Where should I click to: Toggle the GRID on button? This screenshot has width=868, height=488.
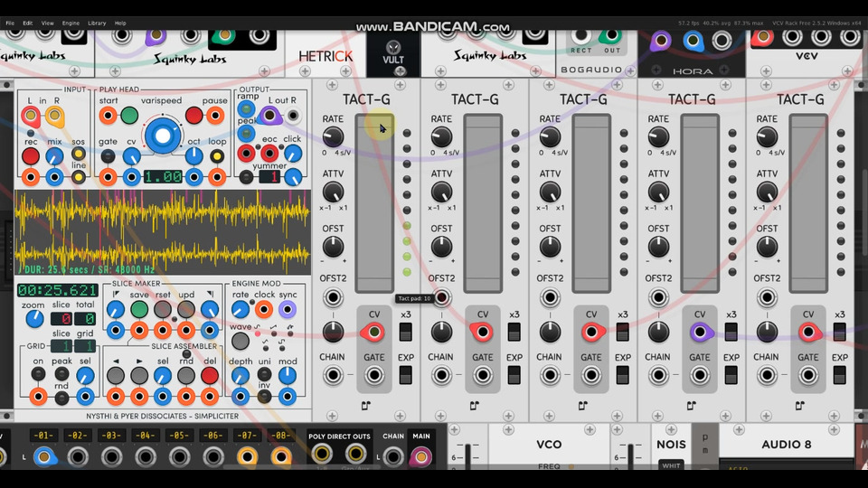[x=38, y=373]
